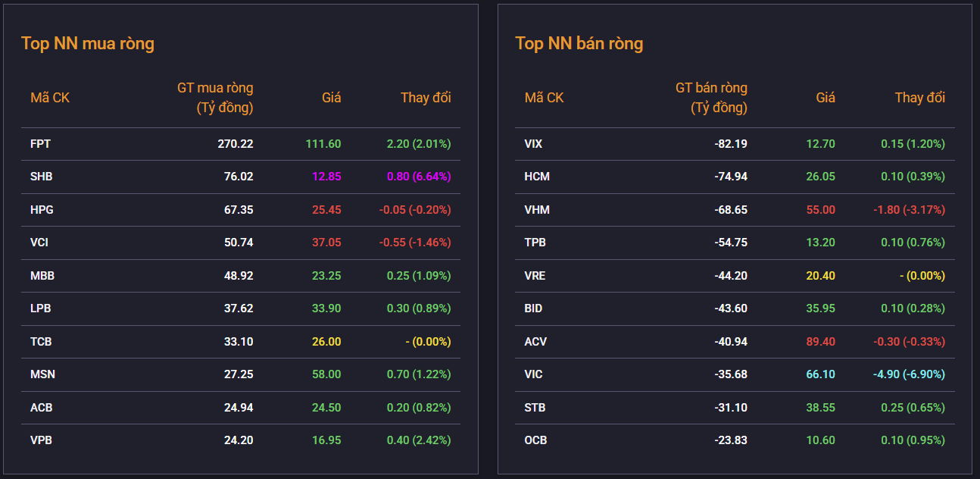980x479 pixels.
Task: Click FPT change 2.20 (2.01%)
Action: coord(419,144)
